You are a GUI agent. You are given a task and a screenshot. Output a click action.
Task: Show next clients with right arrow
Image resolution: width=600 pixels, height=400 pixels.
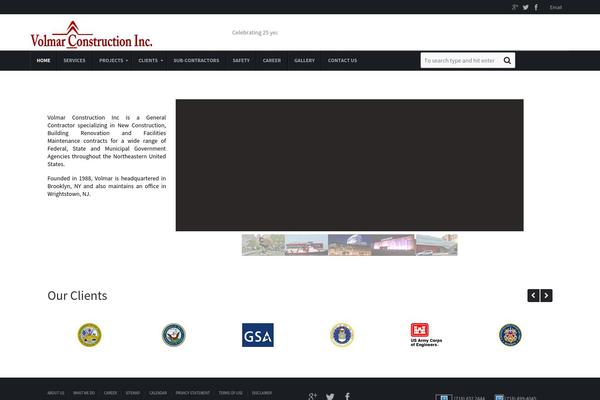pyautogui.click(x=547, y=295)
